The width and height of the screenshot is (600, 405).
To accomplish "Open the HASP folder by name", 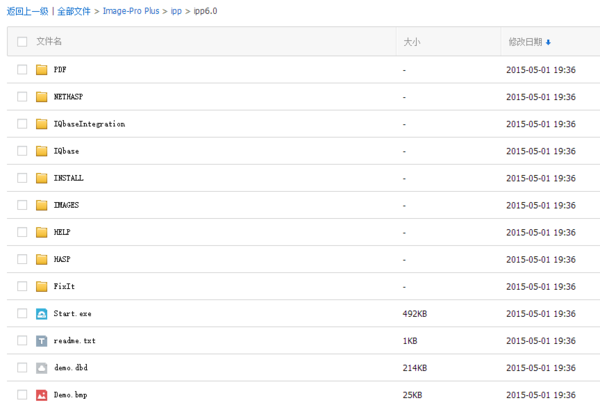I will click(62, 259).
